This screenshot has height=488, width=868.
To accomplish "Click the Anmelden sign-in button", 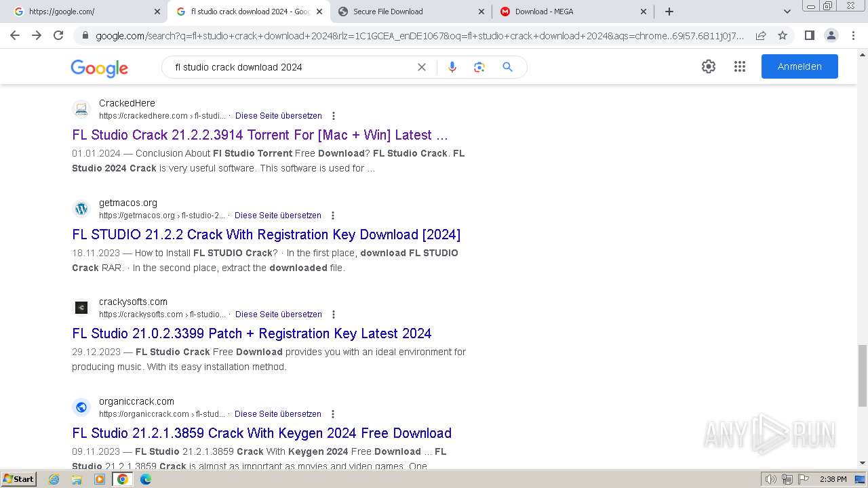I will pyautogui.click(x=800, y=66).
